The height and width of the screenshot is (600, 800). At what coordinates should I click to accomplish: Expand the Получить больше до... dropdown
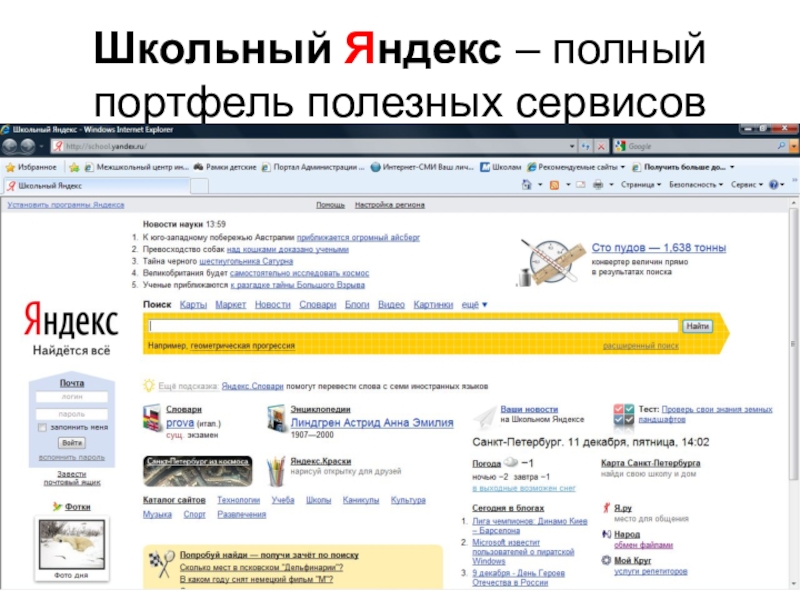(x=732, y=167)
